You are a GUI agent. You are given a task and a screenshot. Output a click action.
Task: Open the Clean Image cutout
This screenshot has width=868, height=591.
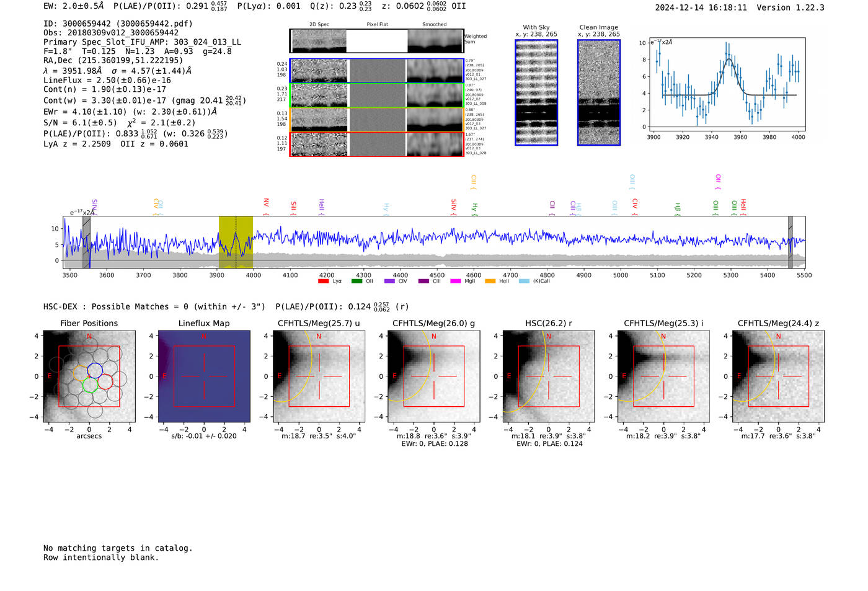point(599,92)
